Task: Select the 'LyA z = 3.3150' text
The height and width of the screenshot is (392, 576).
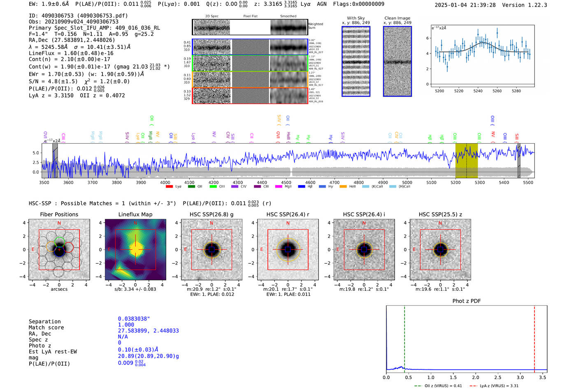Action: click(51, 95)
